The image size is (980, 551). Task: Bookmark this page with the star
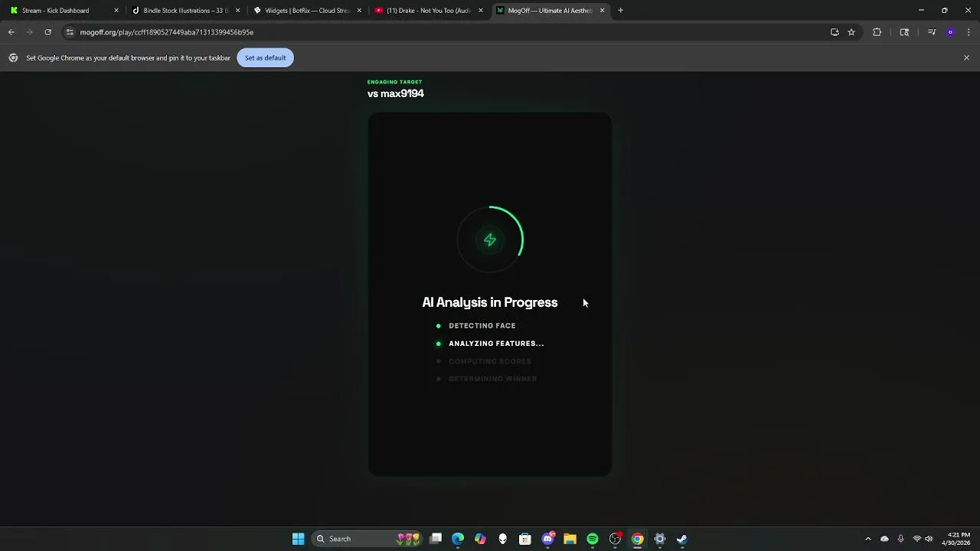coord(851,32)
